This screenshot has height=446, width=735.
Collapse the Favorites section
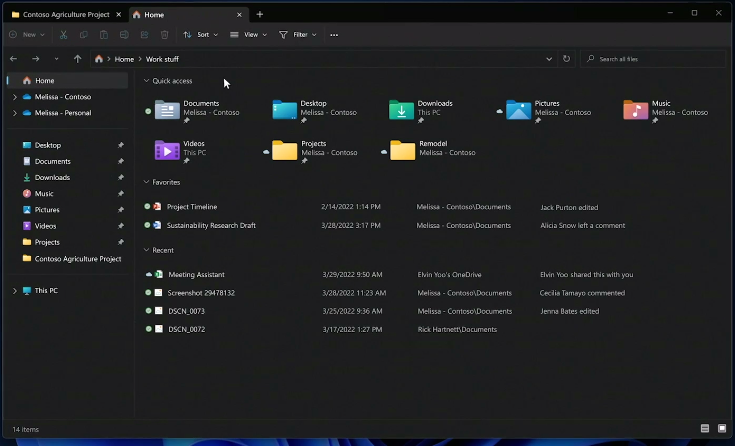coord(146,182)
